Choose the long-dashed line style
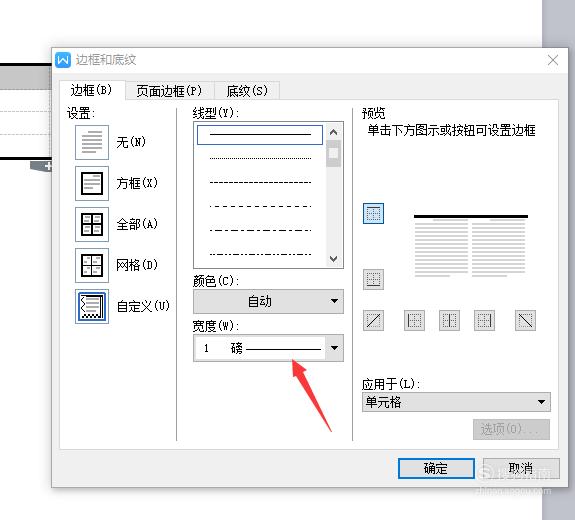 pos(260,206)
